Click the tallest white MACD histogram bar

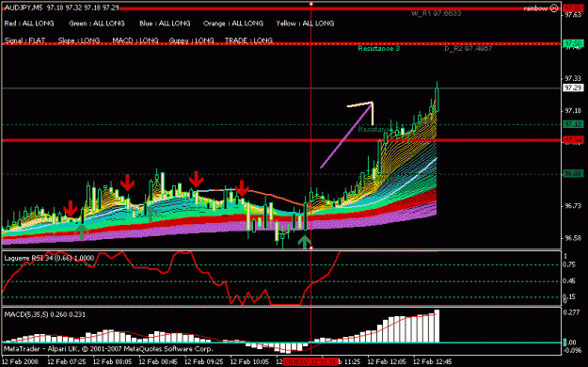pos(437,327)
